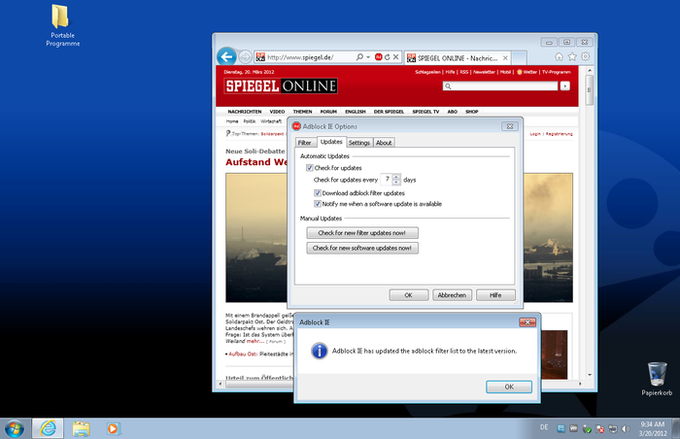
Task: Click the browser vertical scrollbar thumb
Action: point(589,90)
